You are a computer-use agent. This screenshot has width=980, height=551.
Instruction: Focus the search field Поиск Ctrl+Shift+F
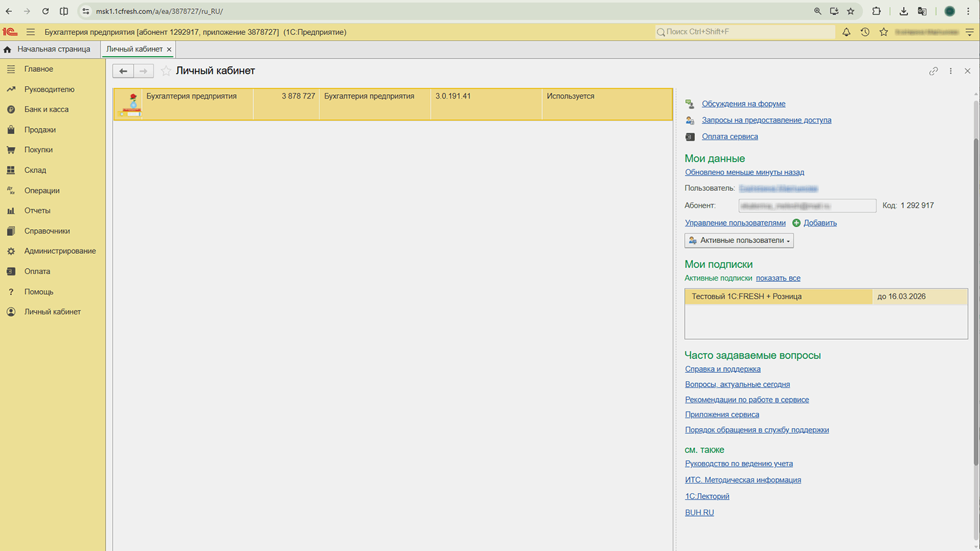(x=748, y=32)
